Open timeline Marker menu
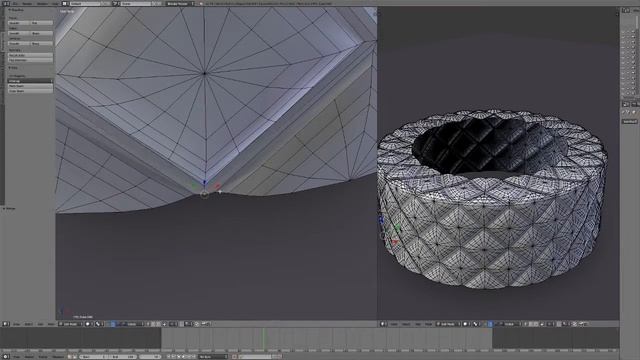640x360 pixels. click(x=29, y=357)
